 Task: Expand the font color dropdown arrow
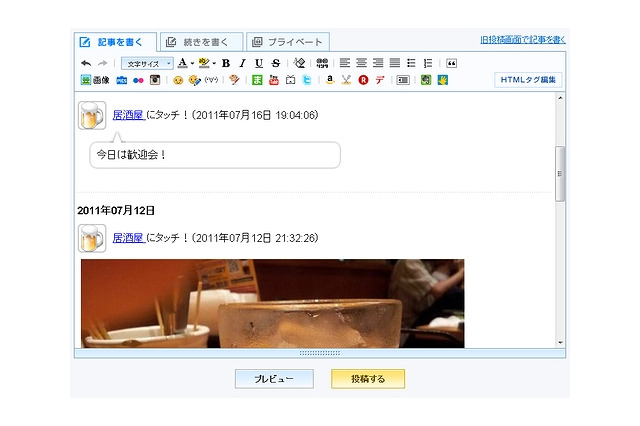click(192, 63)
